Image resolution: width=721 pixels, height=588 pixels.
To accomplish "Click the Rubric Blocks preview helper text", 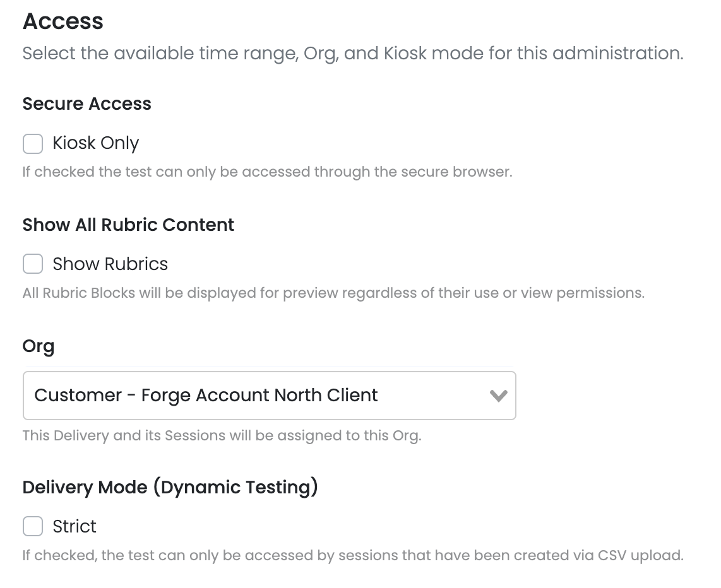I will tap(333, 293).
